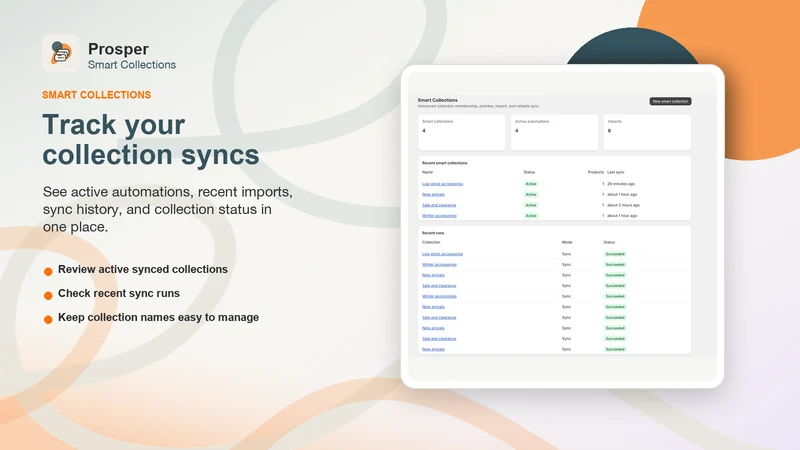Viewport: 800px width, 450px height.
Task: Click the New smart collection button
Action: pos(670,101)
